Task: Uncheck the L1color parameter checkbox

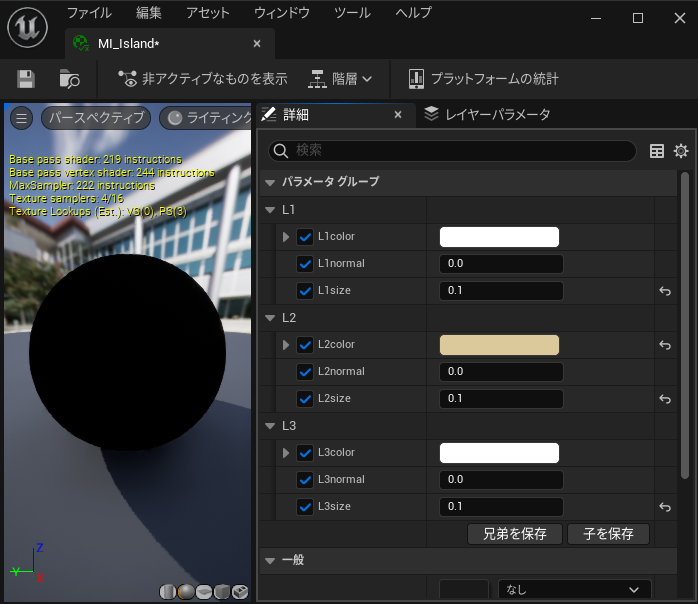Action: (306, 237)
